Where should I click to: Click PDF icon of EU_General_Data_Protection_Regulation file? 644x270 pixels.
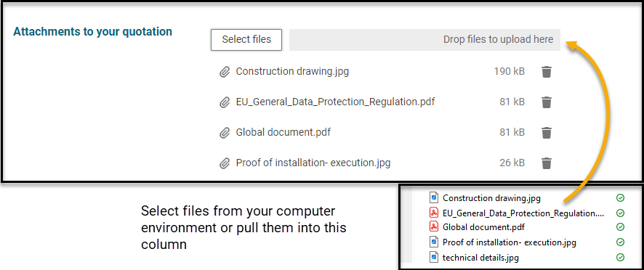pyautogui.click(x=434, y=213)
